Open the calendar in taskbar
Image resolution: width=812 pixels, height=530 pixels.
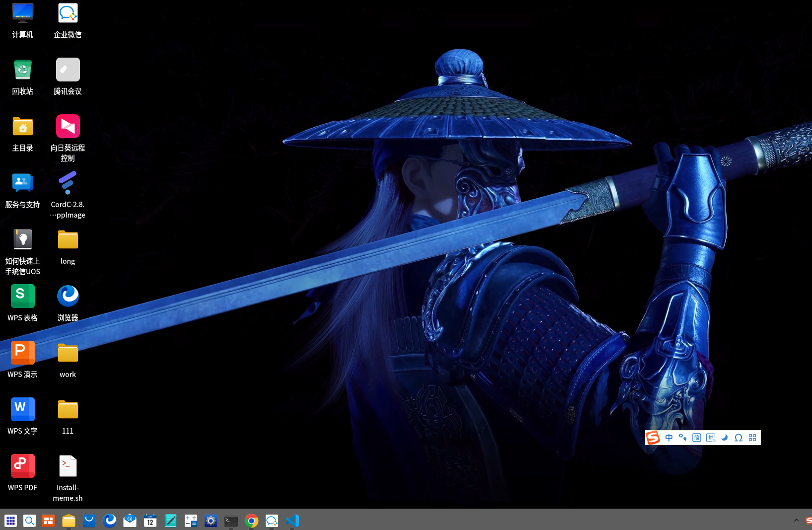click(x=150, y=521)
